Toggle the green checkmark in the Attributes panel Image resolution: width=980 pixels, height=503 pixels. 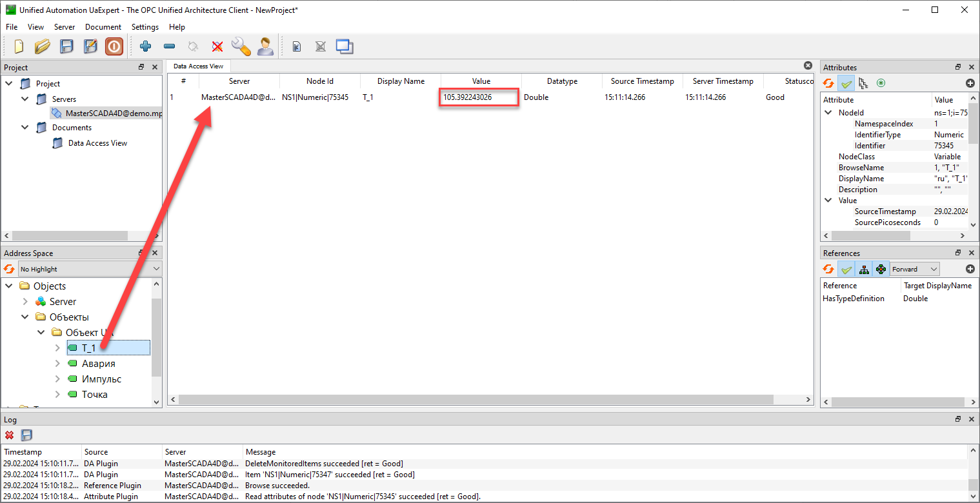(x=846, y=83)
